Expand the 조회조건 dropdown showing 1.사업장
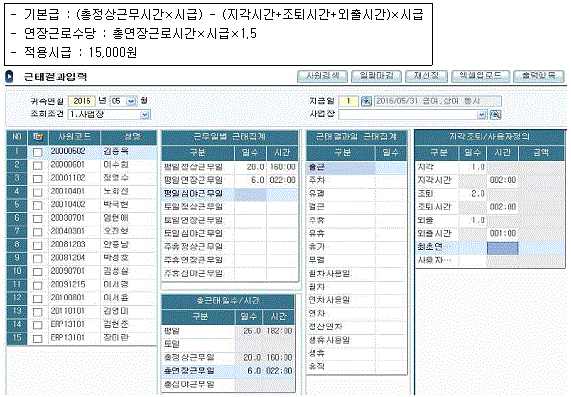Image resolution: width=571 pixels, height=397 pixels. (x=145, y=115)
